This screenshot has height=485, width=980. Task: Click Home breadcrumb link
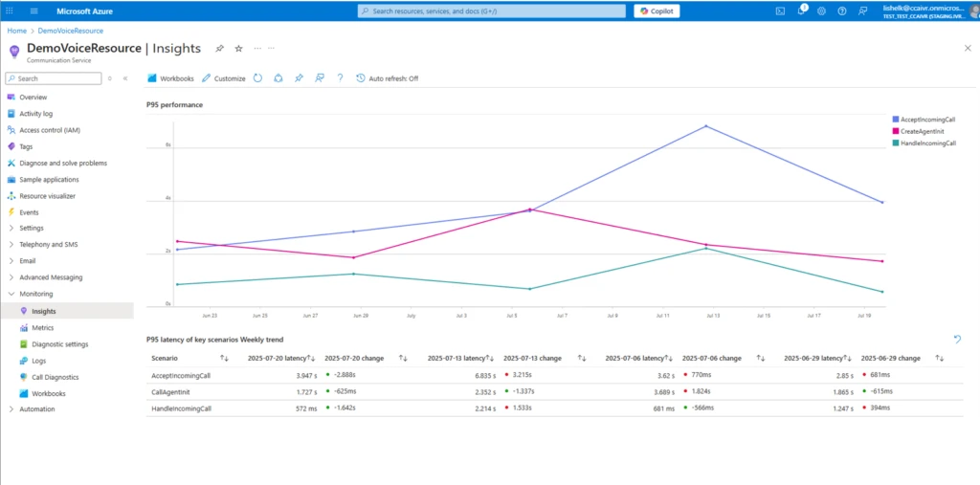point(16,31)
